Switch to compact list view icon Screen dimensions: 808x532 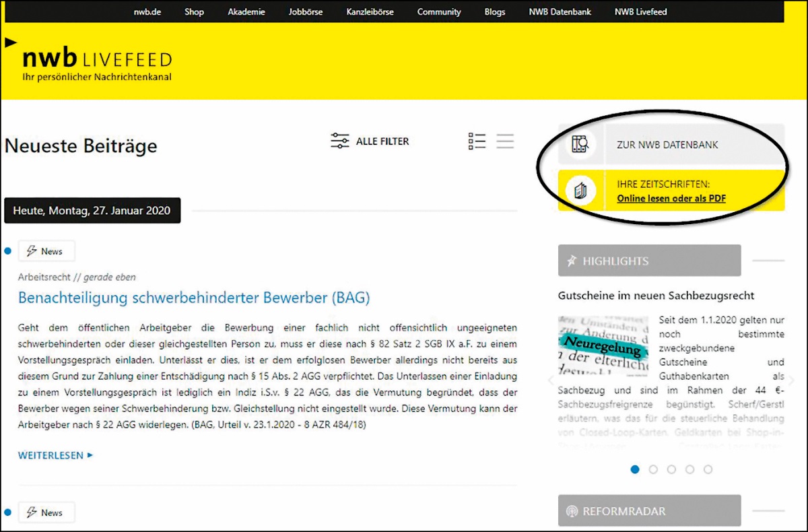click(505, 141)
